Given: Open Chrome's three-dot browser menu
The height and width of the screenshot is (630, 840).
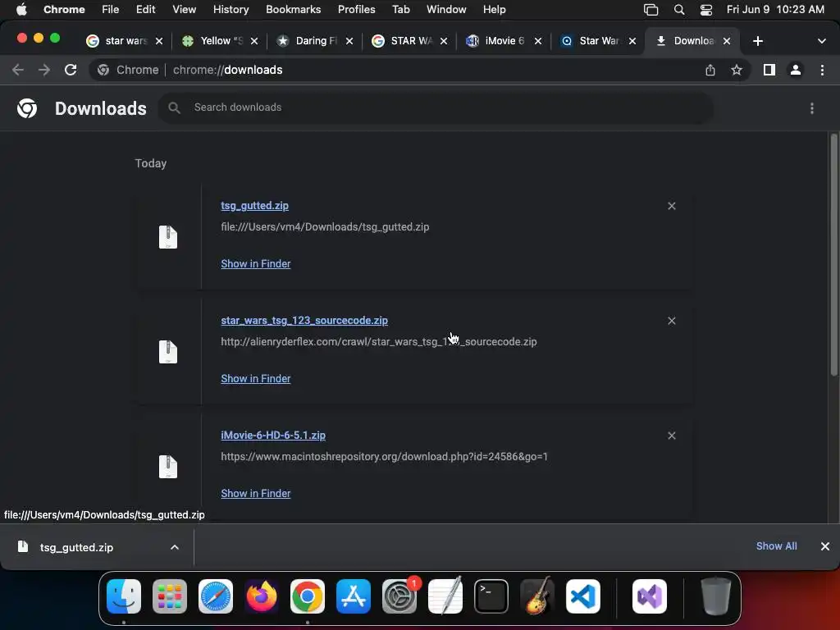Looking at the screenshot, I should pyautogui.click(x=822, y=70).
